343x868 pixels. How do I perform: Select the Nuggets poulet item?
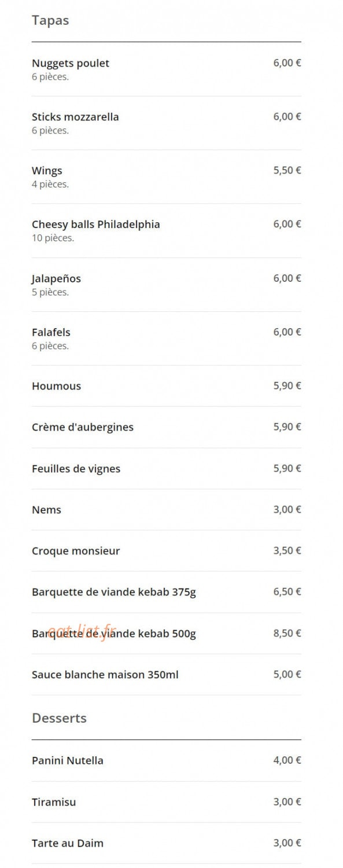[x=167, y=69]
